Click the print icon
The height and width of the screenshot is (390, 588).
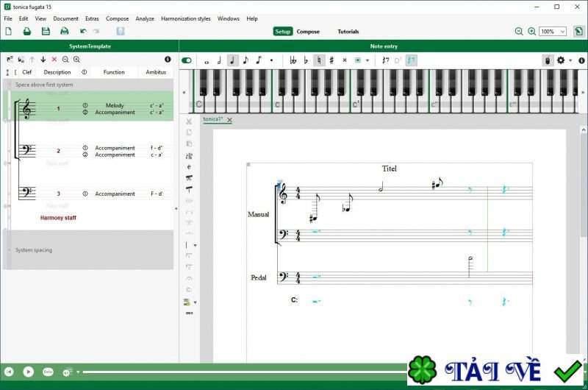(65, 31)
